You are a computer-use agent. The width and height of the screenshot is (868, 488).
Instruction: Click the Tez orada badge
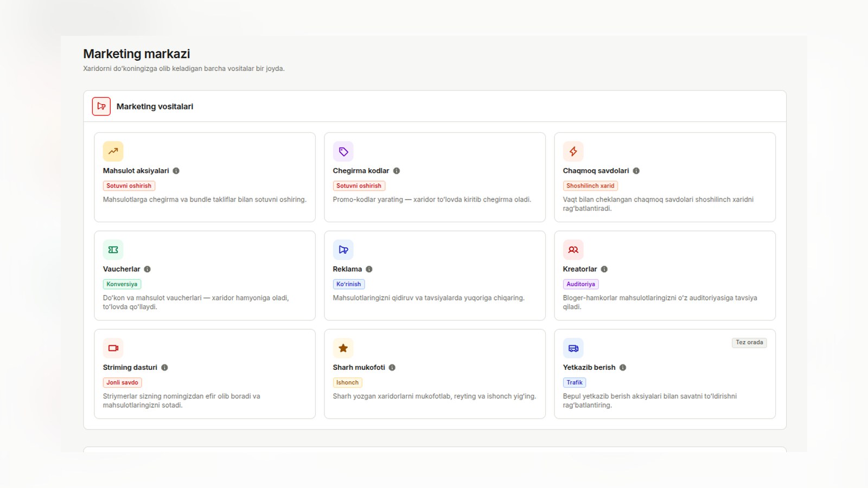[749, 343]
